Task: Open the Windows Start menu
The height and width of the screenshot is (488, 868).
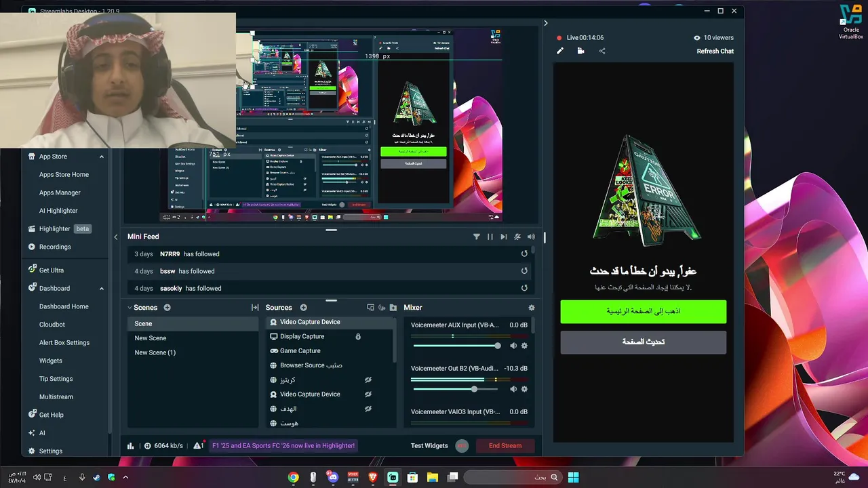Action: click(573, 477)
